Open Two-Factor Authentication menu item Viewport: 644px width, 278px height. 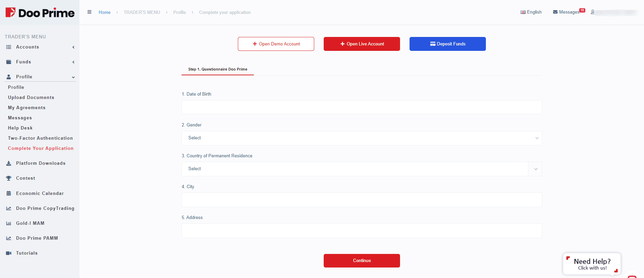40,138
